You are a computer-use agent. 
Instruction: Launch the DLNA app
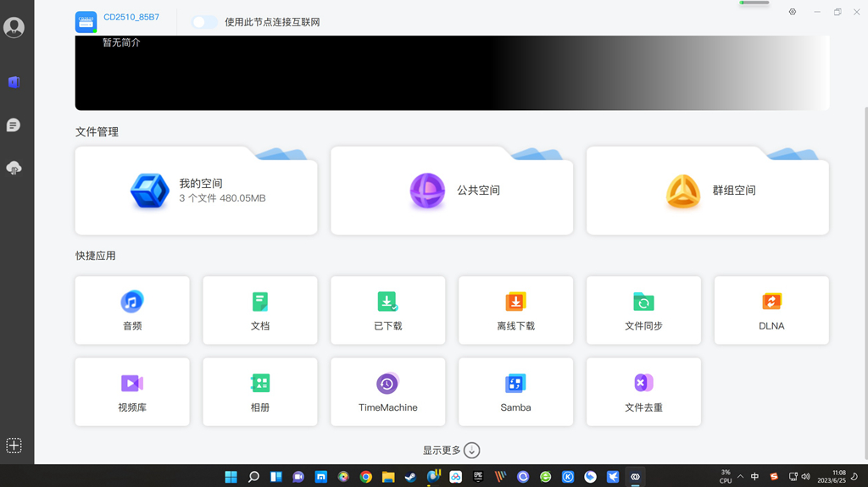click(x=771, y=311)
